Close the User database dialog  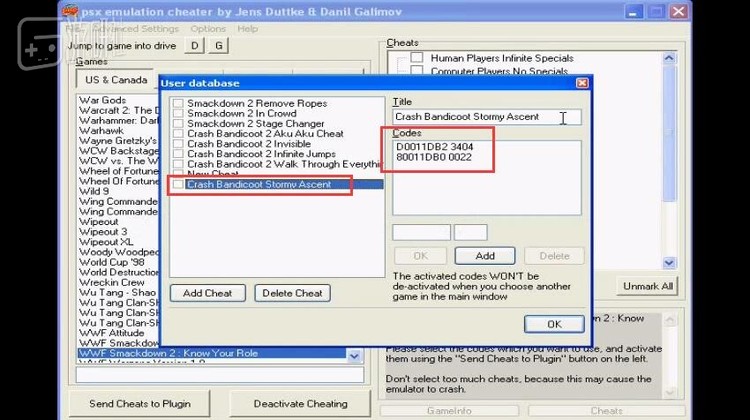point(582,83)
